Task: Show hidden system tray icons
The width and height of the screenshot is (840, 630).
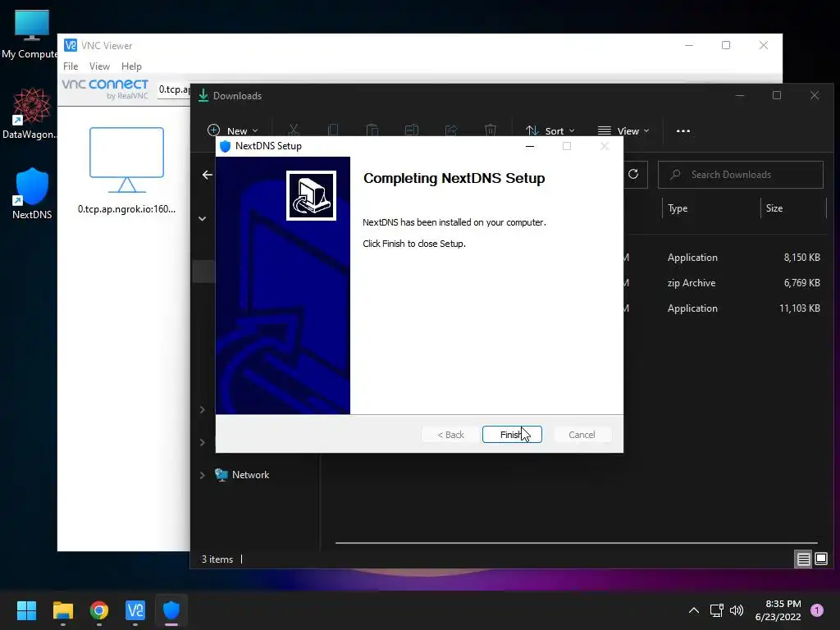Action: point(693,610)
